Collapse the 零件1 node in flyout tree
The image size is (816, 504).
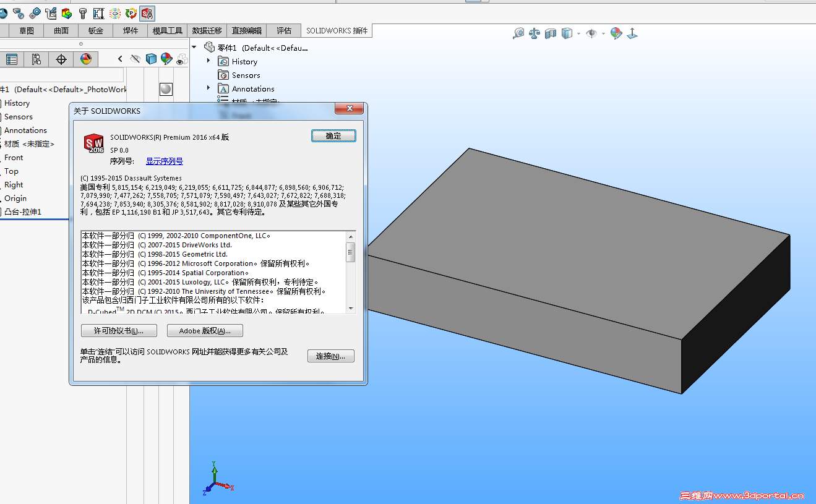click(194, 47)
